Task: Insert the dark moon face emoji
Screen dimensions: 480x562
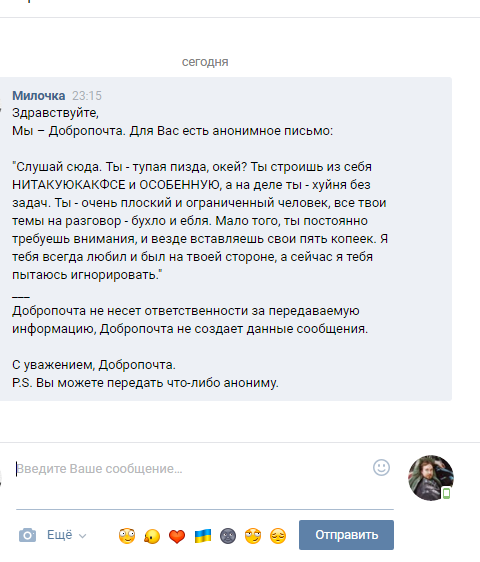Action: [228, 536]
